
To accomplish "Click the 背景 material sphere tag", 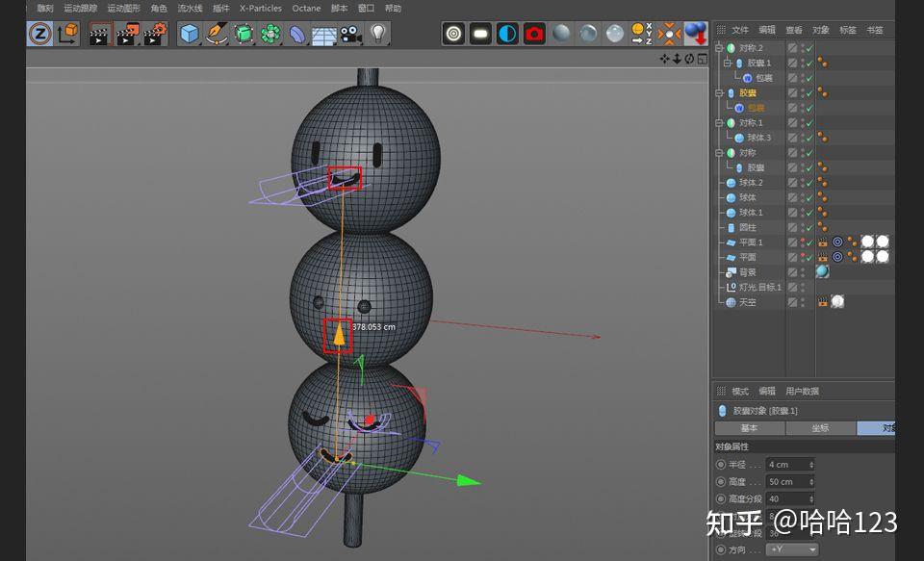I will coord(822,271).
